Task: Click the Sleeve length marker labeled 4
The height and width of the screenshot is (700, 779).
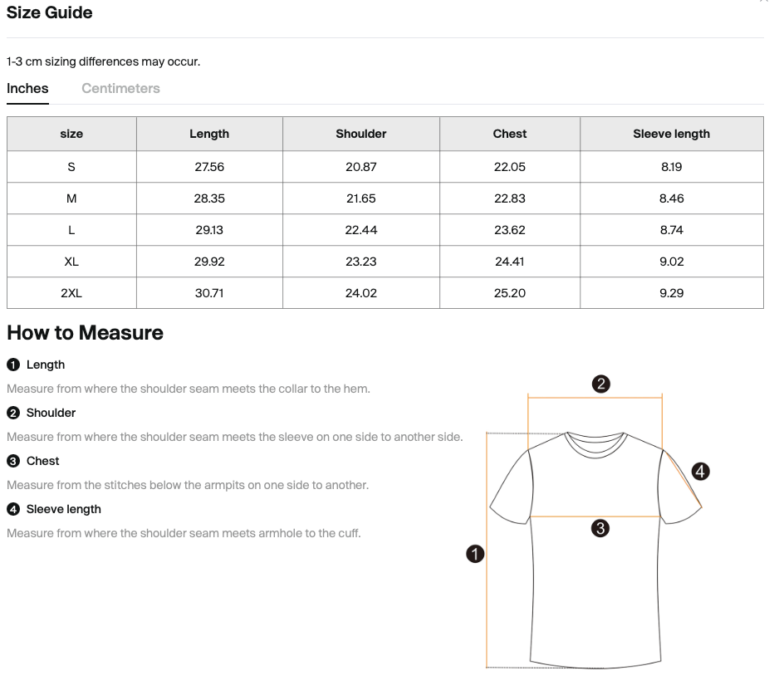Action: [x=12, y=508]
